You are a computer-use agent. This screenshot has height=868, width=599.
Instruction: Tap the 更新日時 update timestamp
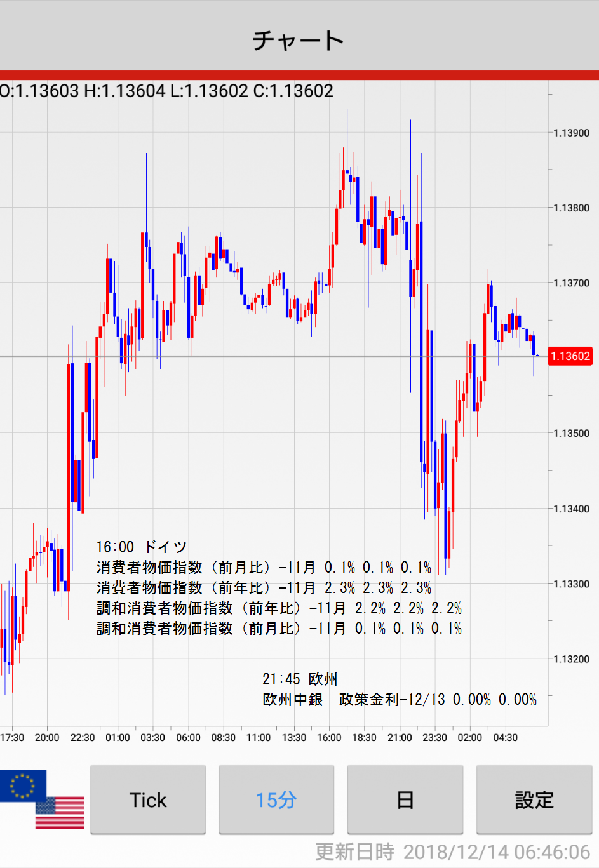point(452,851)
